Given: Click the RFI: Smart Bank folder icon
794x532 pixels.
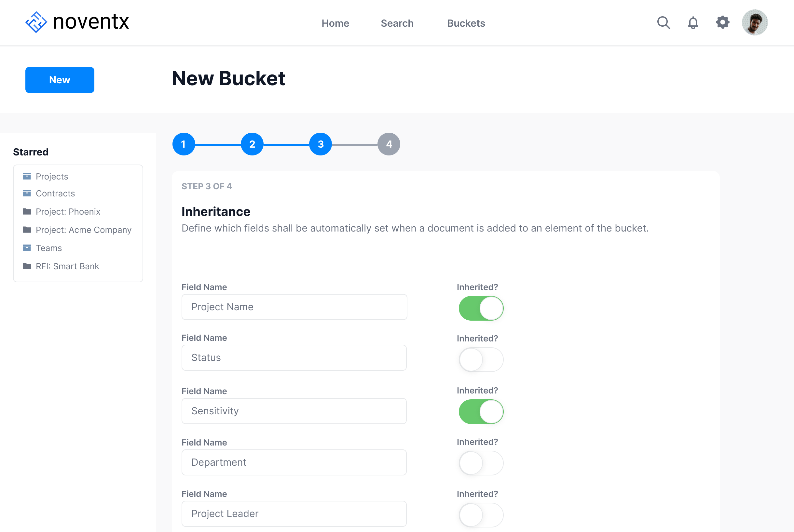Looking at the screenshot, I should [x=27, y=266].
